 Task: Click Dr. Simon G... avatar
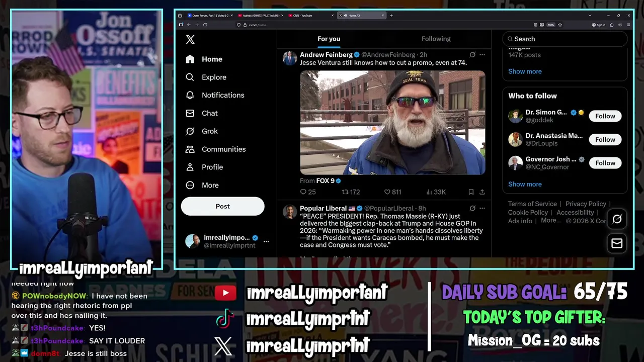tap(515, 116)
